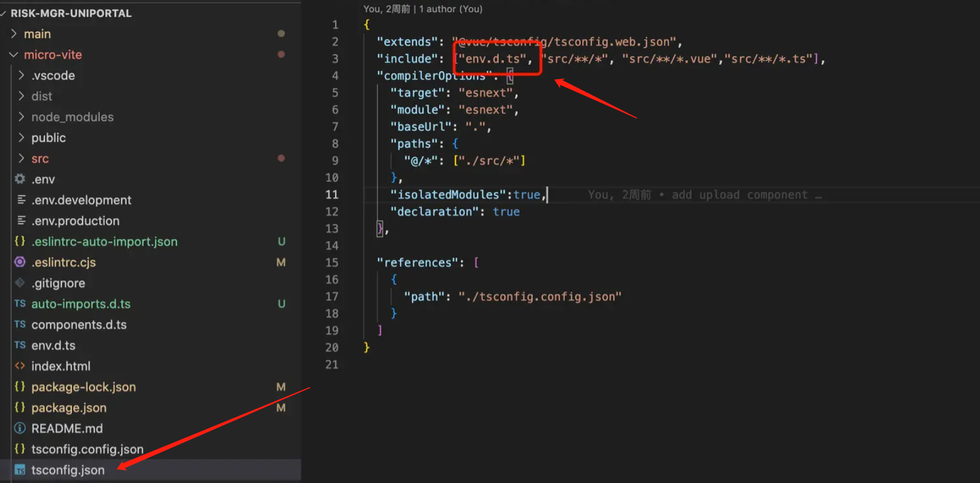Click braces icon of tsconfig.config.json

pos(20,449)
